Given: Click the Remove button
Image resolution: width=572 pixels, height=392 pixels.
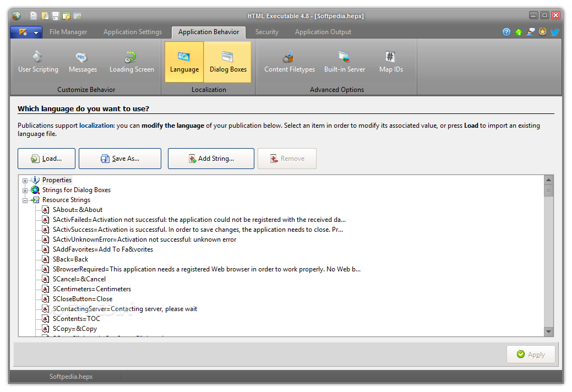Looking at the screenshot, I should (287, 159).
